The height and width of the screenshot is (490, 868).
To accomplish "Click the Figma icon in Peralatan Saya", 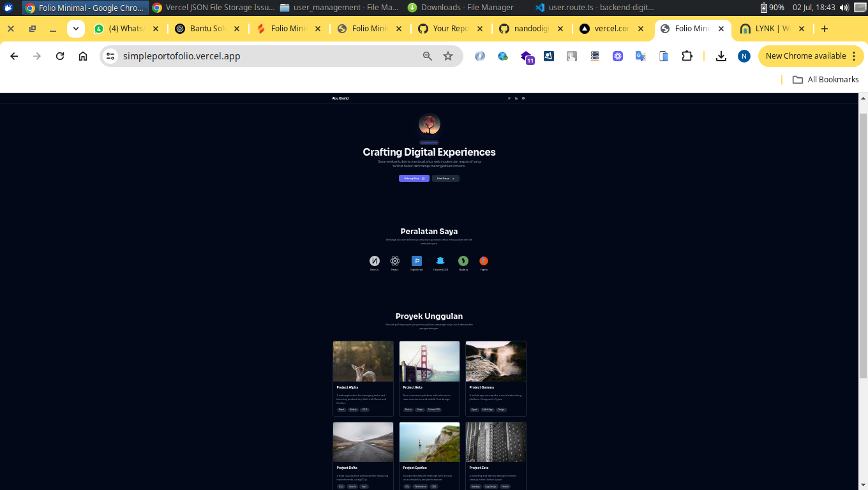I will pos(484,261).
